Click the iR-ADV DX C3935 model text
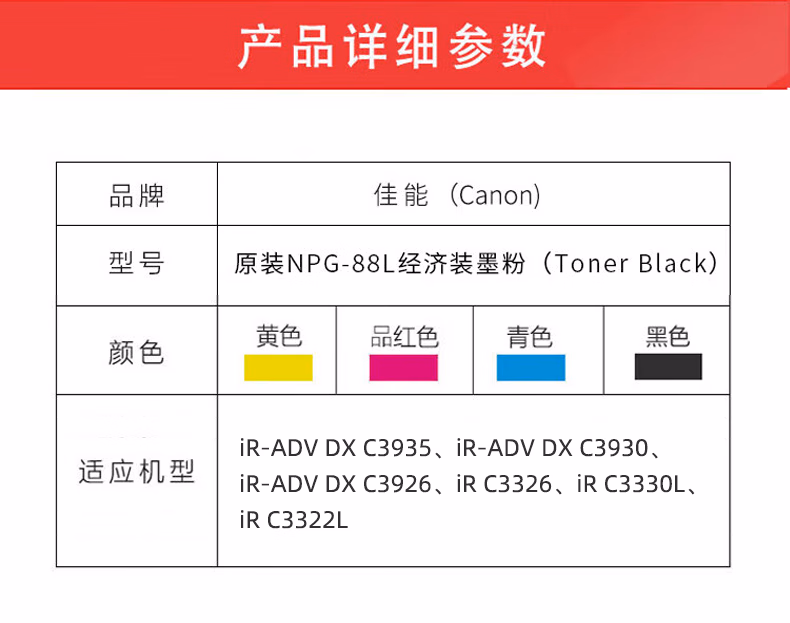The image size is (790, 623). (335, 447)
